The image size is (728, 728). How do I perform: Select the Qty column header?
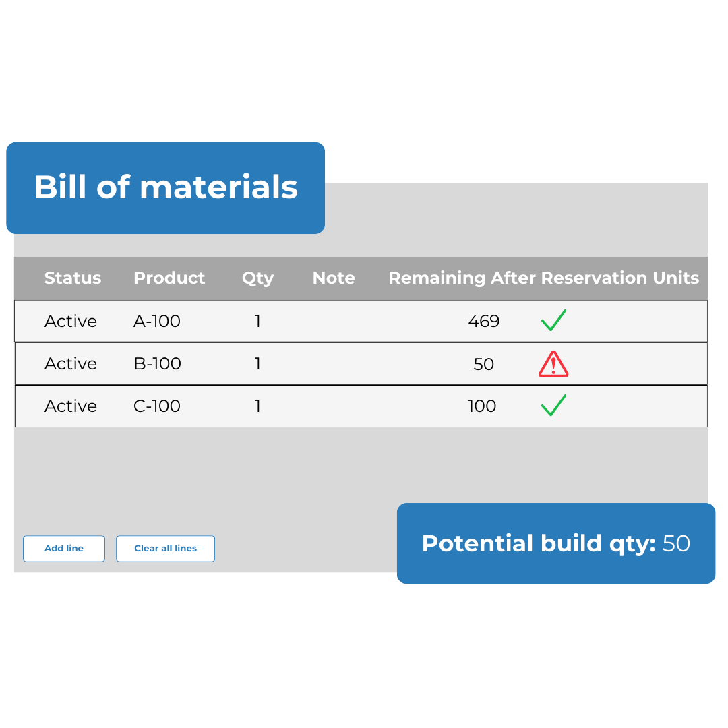pyautogui.click(x=257, y=278)
